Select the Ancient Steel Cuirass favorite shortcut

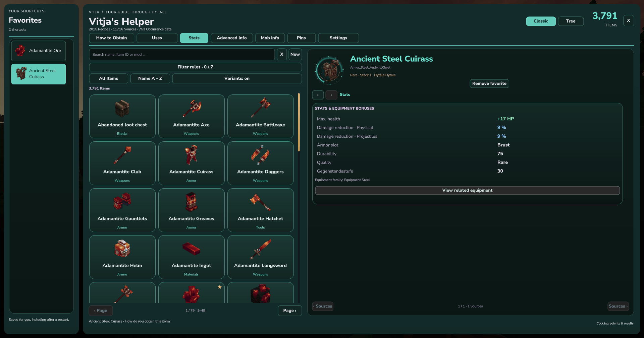(39, 74)
